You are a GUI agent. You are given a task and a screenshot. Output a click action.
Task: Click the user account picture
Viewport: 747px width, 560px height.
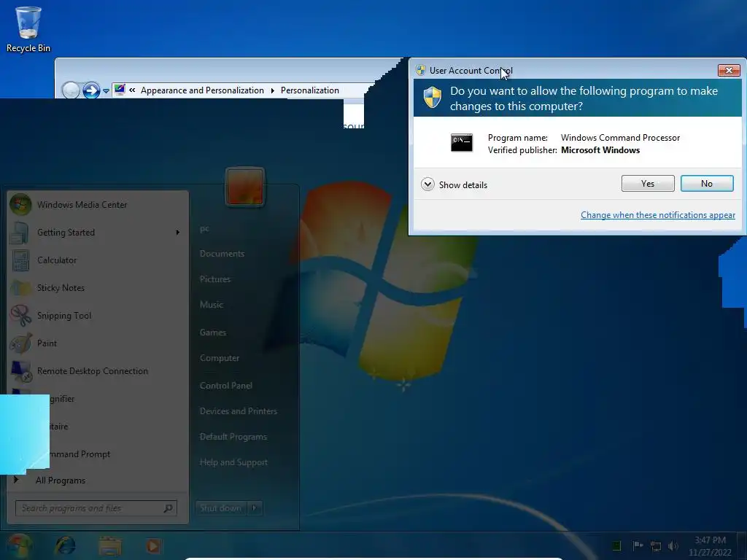coord(245,187)
